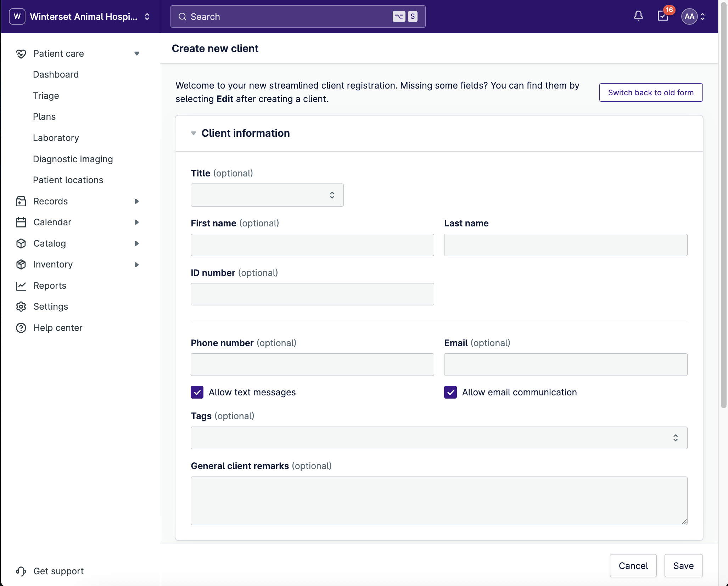Click the Reports chart icon in sidebar
The image size is (728, 586).
pos(21,286)
